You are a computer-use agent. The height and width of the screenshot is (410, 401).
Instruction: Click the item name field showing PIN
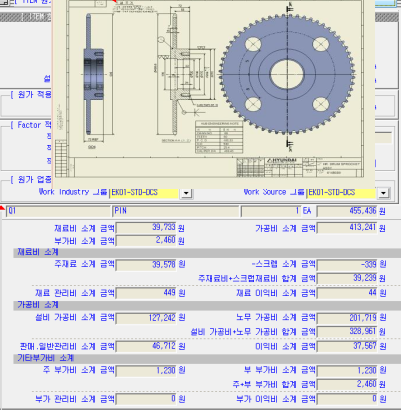pyautogui.click(x=176, y=211)
